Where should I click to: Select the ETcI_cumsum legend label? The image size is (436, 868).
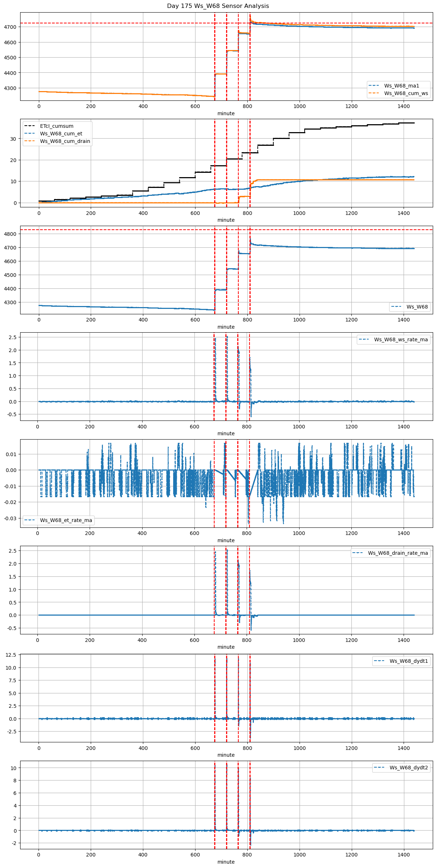click(57, 126)
